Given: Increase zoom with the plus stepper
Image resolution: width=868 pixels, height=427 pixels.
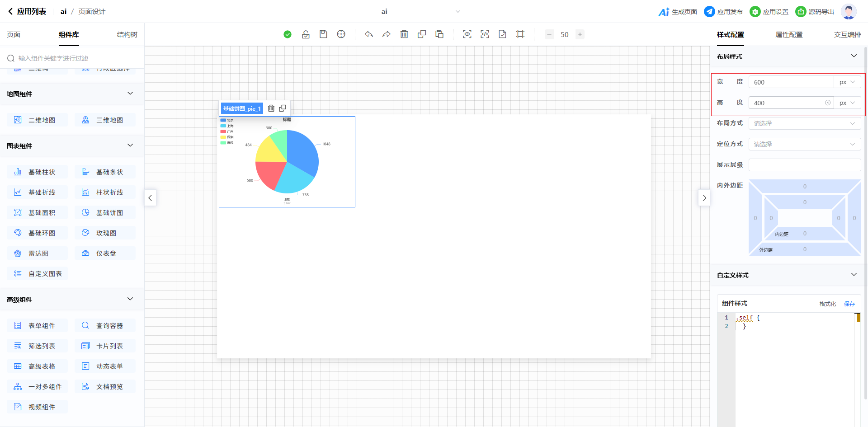Looking at the screenshot, I should (580, 34).
